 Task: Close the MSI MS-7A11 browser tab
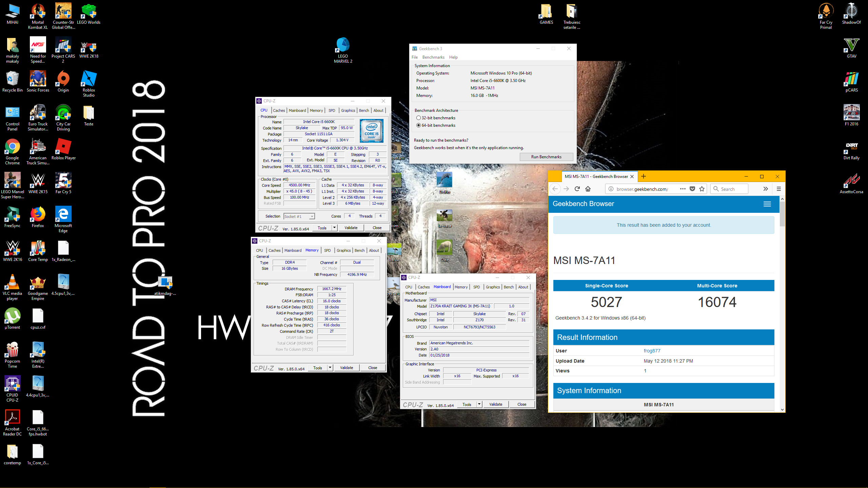(x=632, y=177)
